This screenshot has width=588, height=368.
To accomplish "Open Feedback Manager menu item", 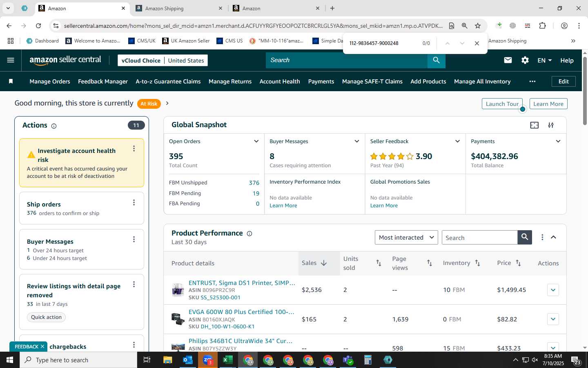I will coord(103,81).
